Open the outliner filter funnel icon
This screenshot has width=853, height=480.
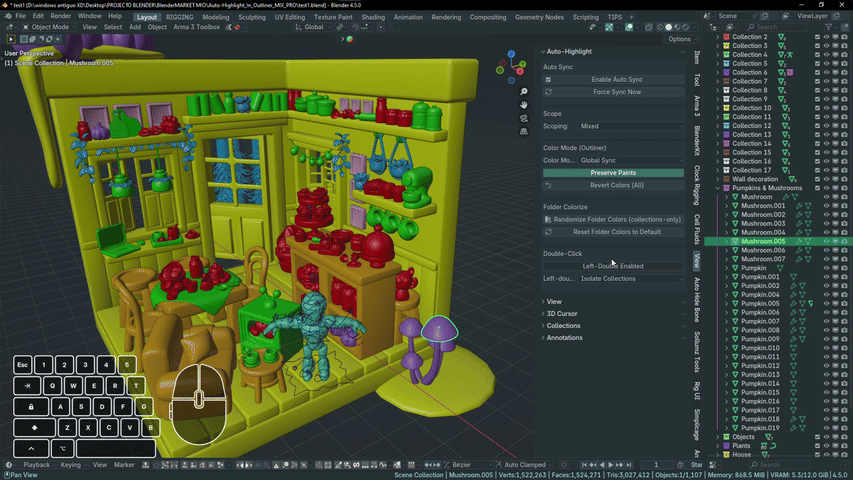click(829, 27)
